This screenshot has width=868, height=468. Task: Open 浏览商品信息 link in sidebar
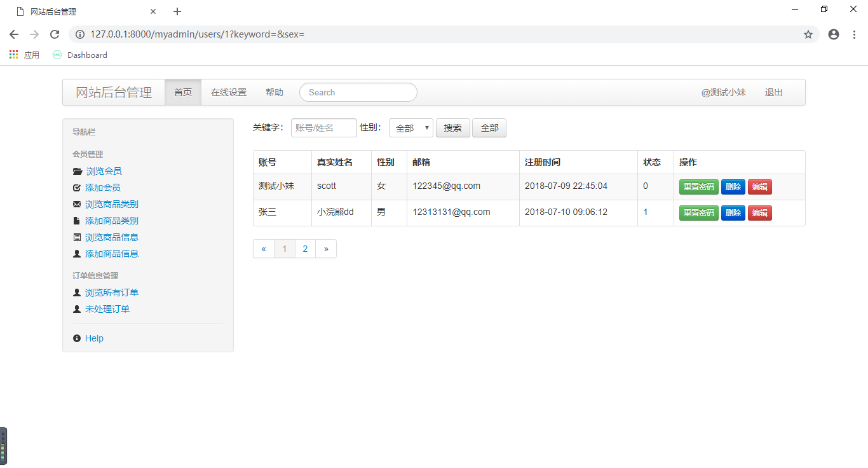pyautogui.click(x=112, y=238)
